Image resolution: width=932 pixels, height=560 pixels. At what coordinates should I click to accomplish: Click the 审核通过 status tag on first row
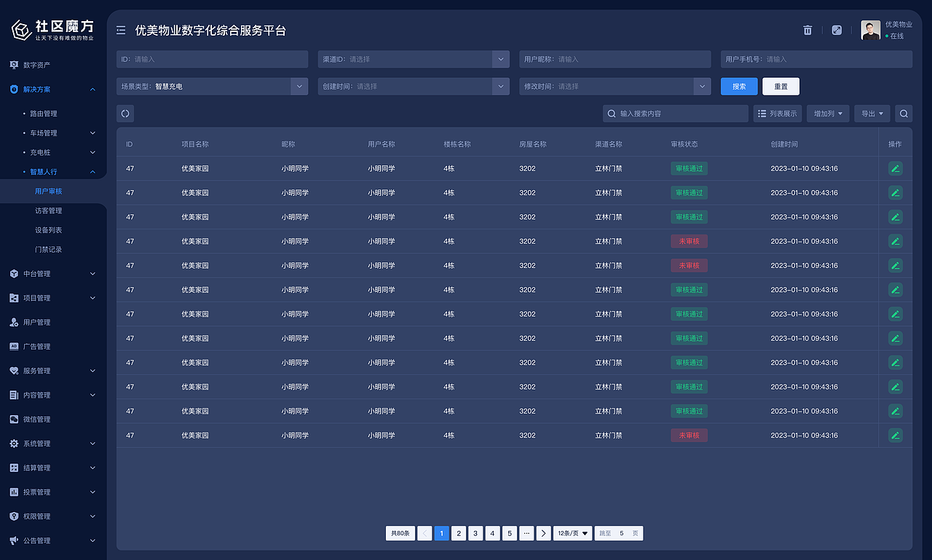coord(689,168)
